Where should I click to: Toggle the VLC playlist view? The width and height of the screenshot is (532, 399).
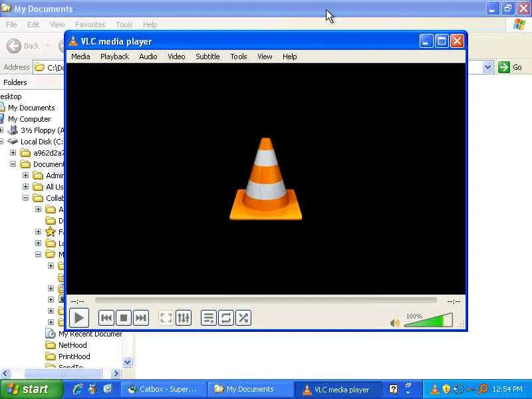[209, 318]
